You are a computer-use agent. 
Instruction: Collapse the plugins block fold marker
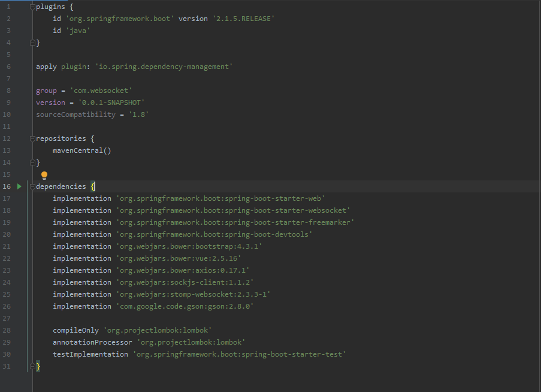[32, 7]
